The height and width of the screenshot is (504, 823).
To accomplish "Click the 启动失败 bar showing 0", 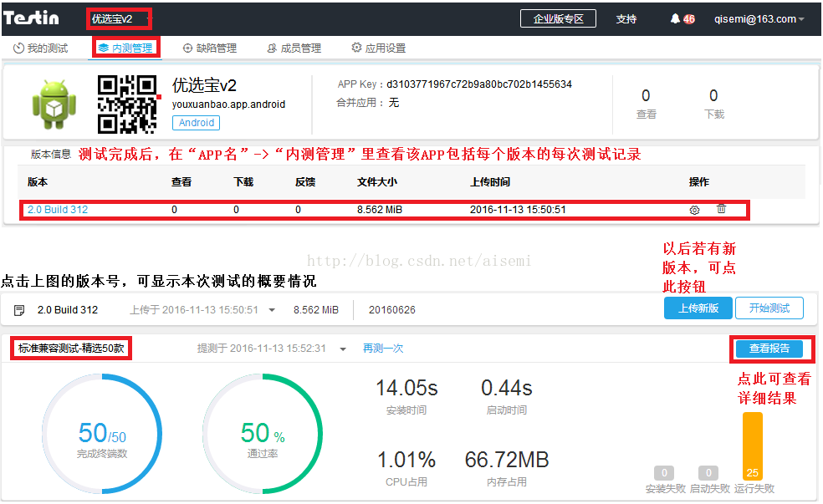I will 708,473.
